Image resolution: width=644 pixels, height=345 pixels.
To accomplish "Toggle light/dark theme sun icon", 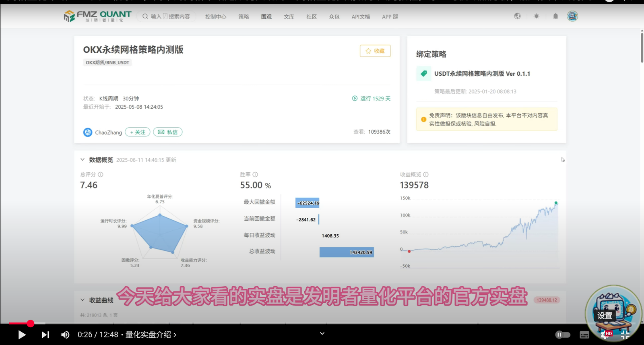I will coord(537,17).
